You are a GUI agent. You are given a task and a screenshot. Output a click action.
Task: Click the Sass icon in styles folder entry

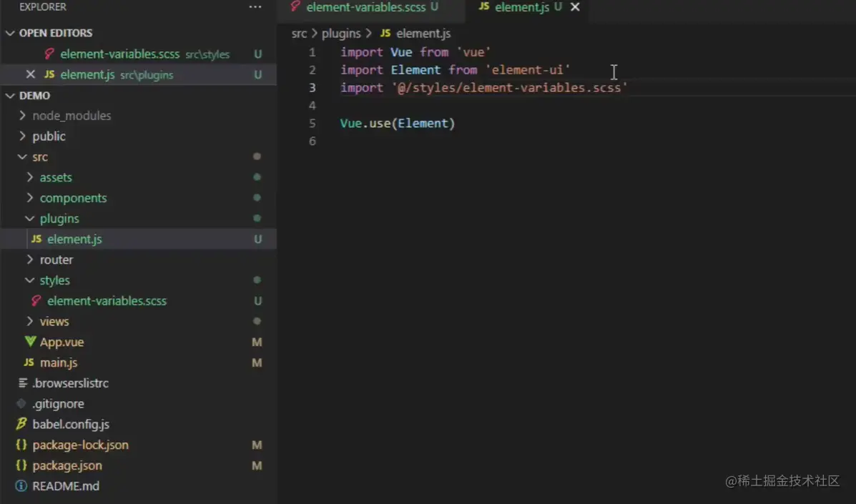coord(36,300)
